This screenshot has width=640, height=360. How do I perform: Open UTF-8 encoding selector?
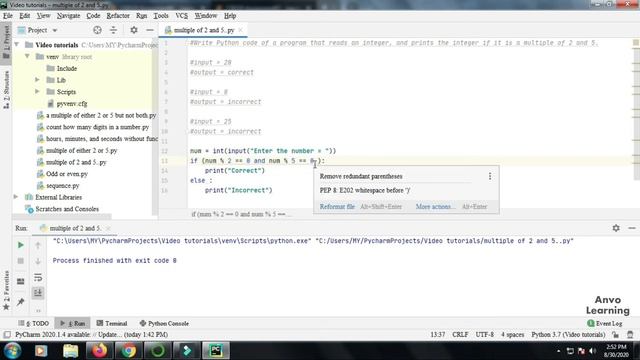click(484, 335)
